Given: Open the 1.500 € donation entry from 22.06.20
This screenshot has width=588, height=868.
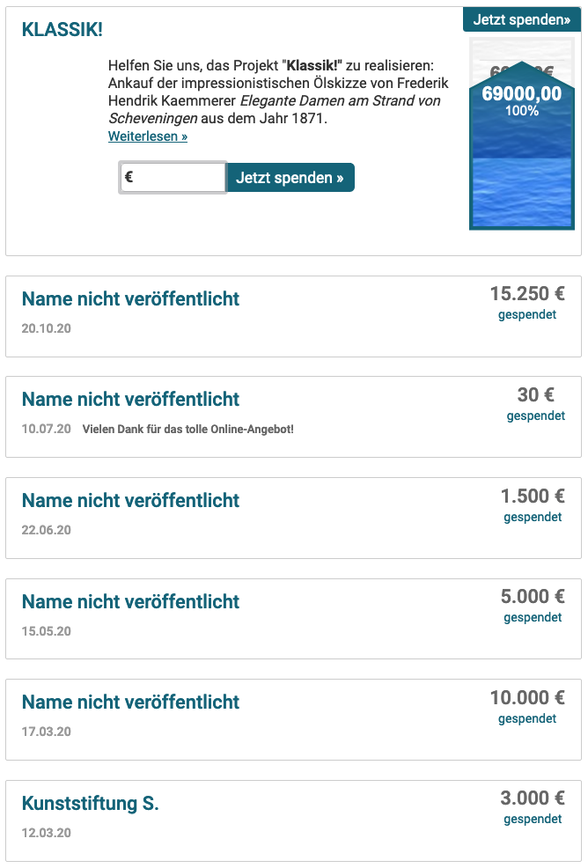Looking at the screenshot, I should (x=293, y=518).
